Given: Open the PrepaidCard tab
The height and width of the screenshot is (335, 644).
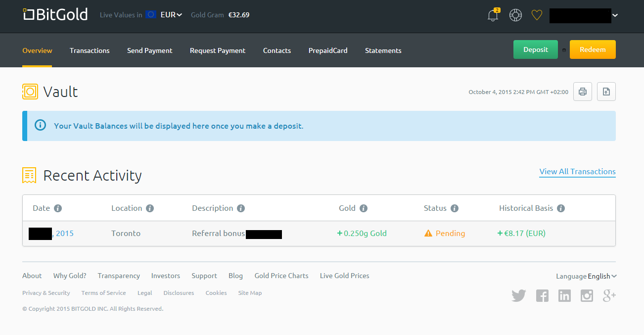Looking at the screenshot, I should coord(328,50).
